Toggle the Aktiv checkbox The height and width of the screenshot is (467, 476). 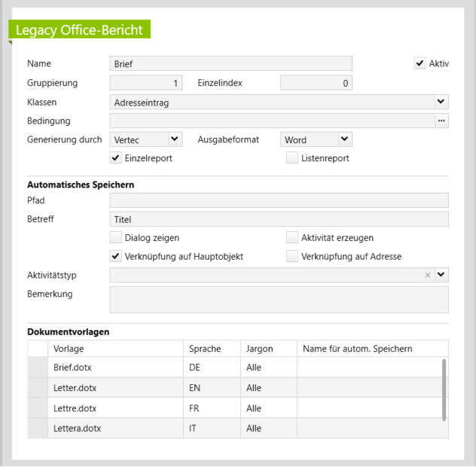coord(420,64)
